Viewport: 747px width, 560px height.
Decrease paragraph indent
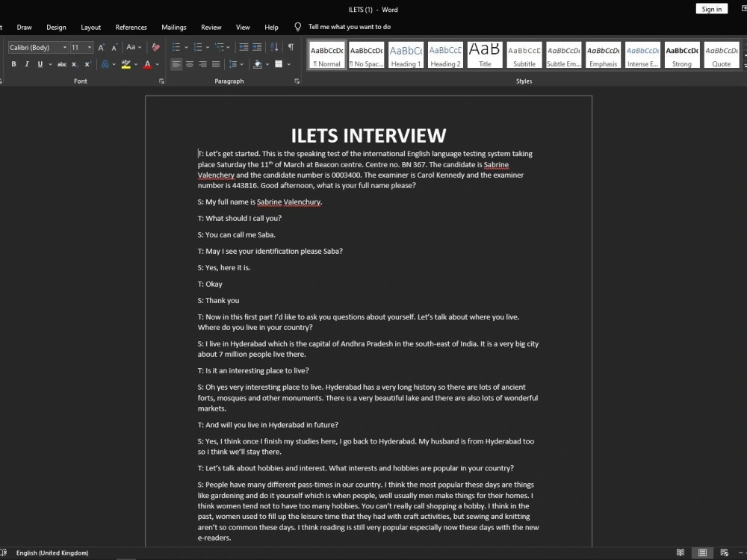pyautogui.click(x=244, y=47)
